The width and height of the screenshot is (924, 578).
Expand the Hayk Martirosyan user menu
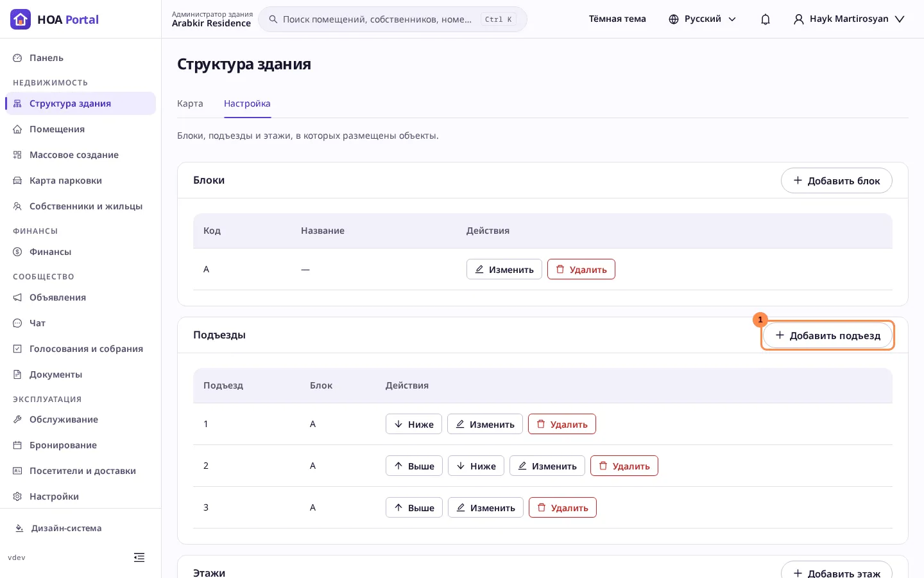click(x=849, y=19)
